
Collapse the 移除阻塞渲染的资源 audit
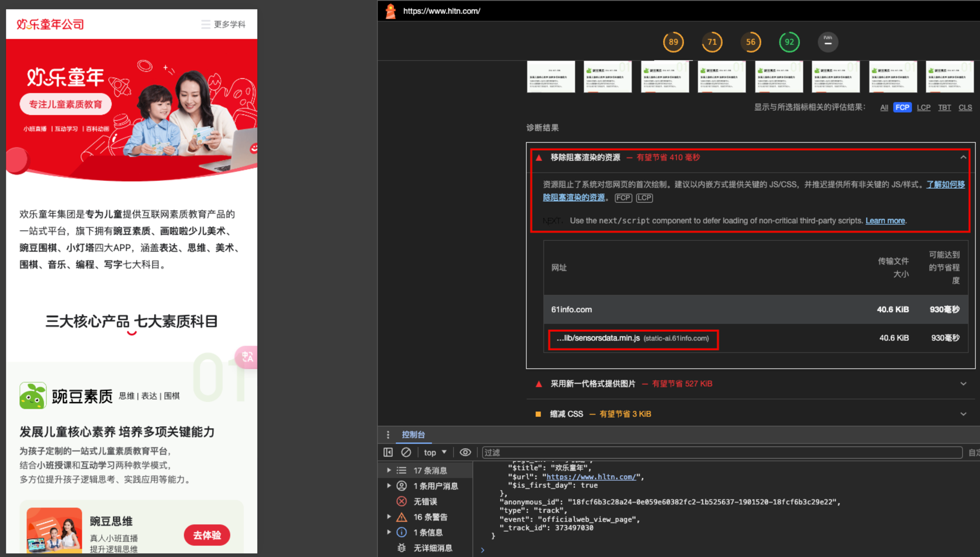click(963, 157)
